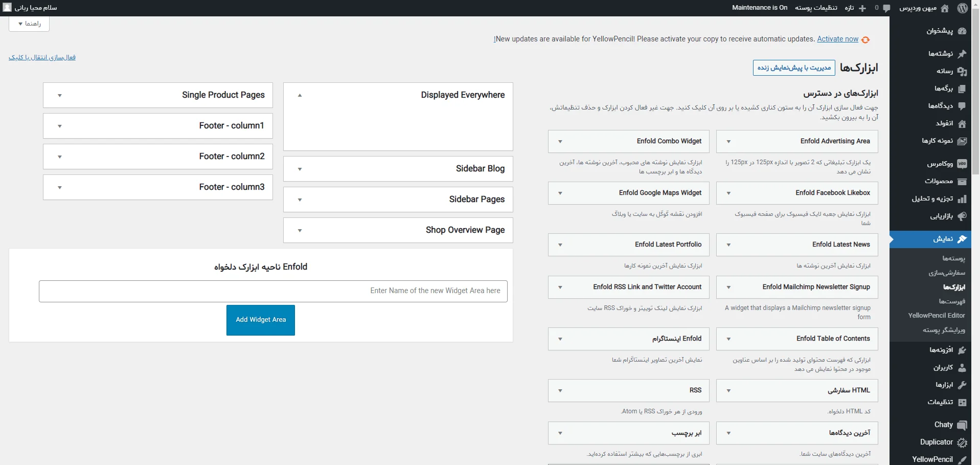
Task: Open تنظیمات پوسته admin bar item
Action: click(816, 8)
